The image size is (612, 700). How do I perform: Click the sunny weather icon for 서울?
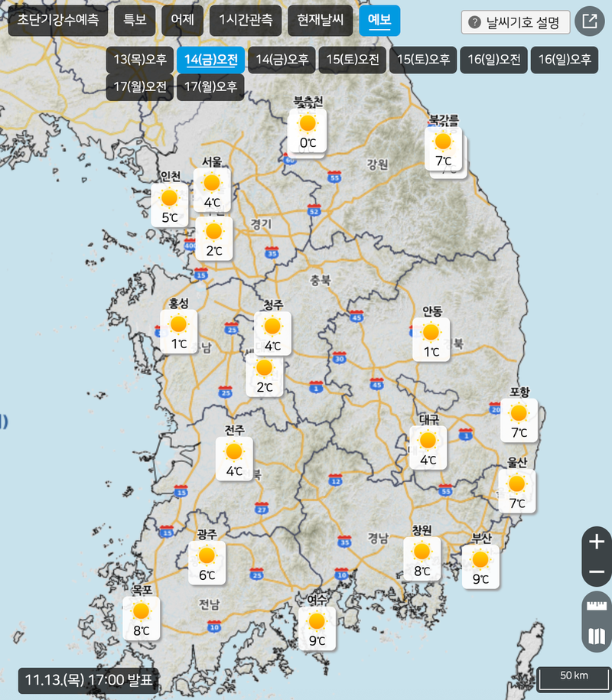click(x=212, y=184)
